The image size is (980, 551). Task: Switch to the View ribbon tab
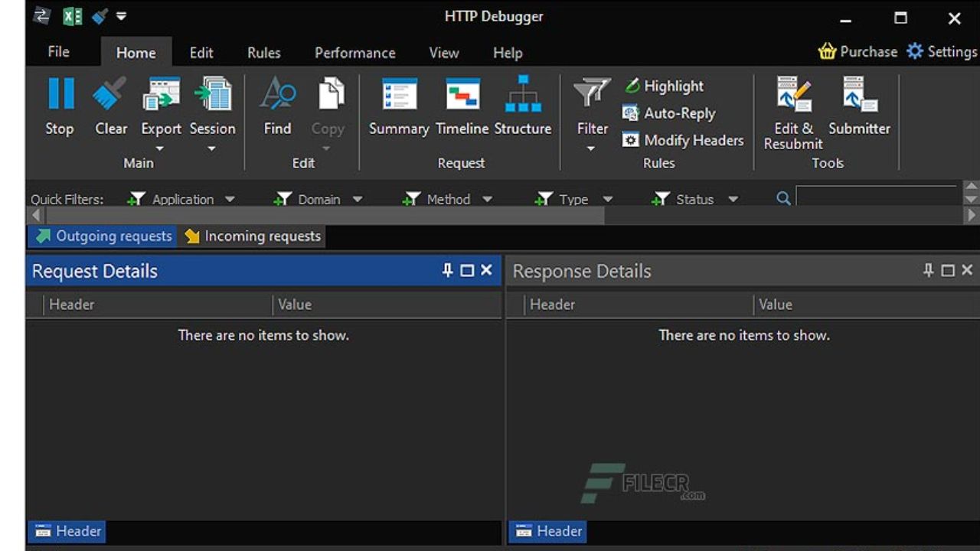pos(443,53)
